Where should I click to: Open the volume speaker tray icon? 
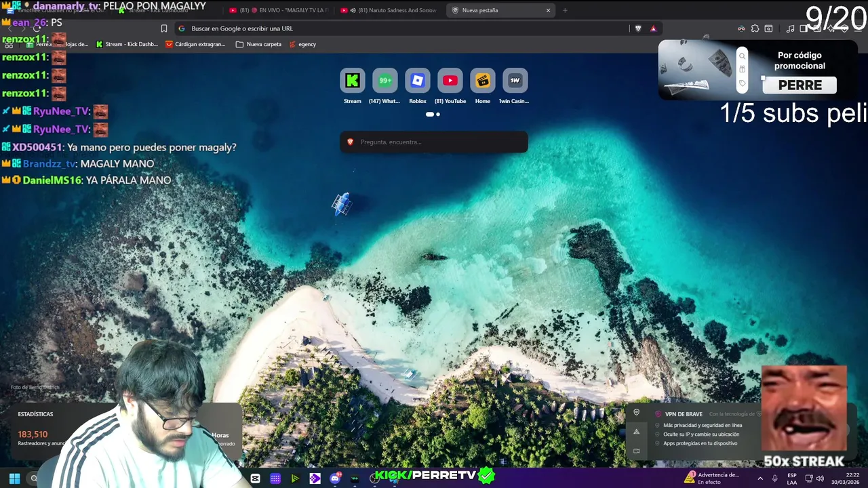tap(821, 479)
